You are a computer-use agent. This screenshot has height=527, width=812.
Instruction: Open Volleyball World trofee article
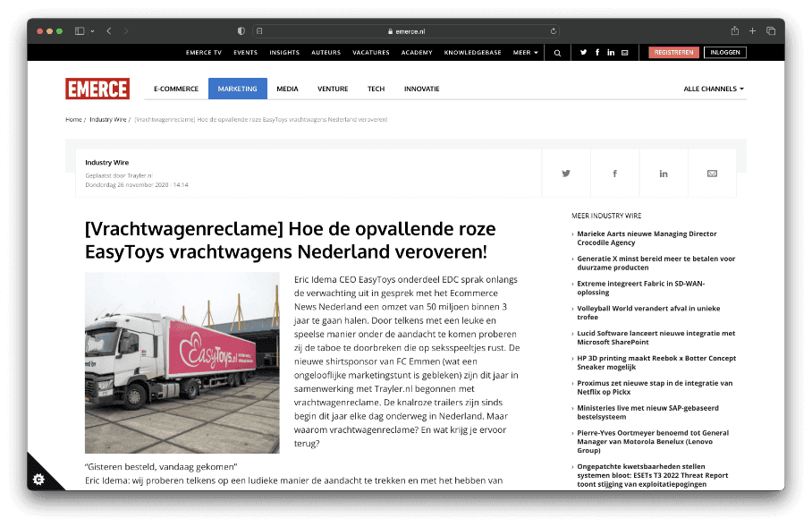(648, 313)
